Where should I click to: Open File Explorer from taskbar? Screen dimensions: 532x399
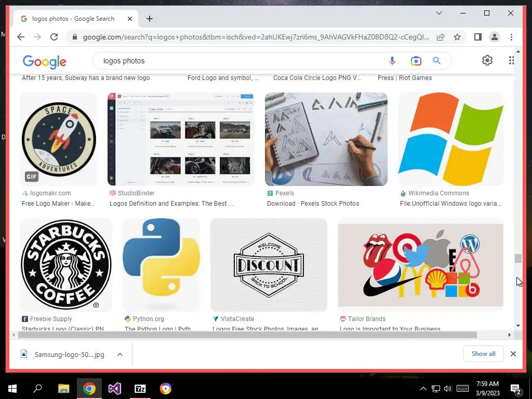(63, 389)
